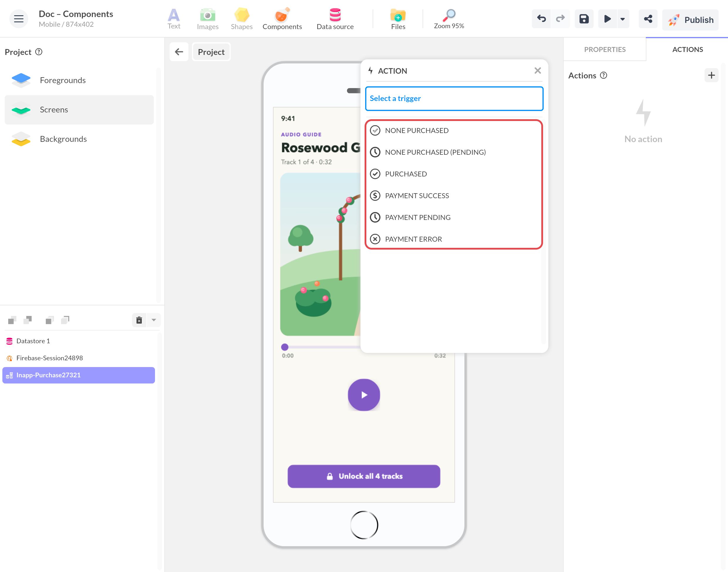
Task: Select the Screens layer group
Action: (x=79, y=110)
